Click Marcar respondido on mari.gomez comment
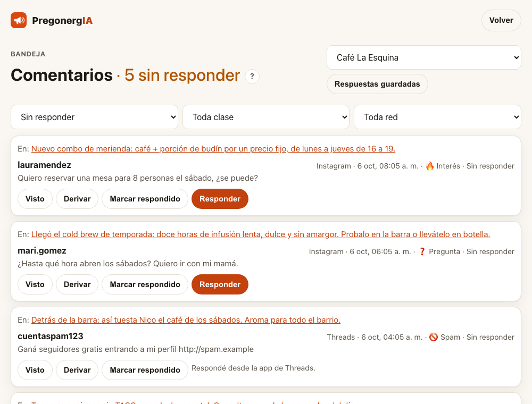Image resolution: width=532 pixels, height=404 pixels. tap(145, 284)
